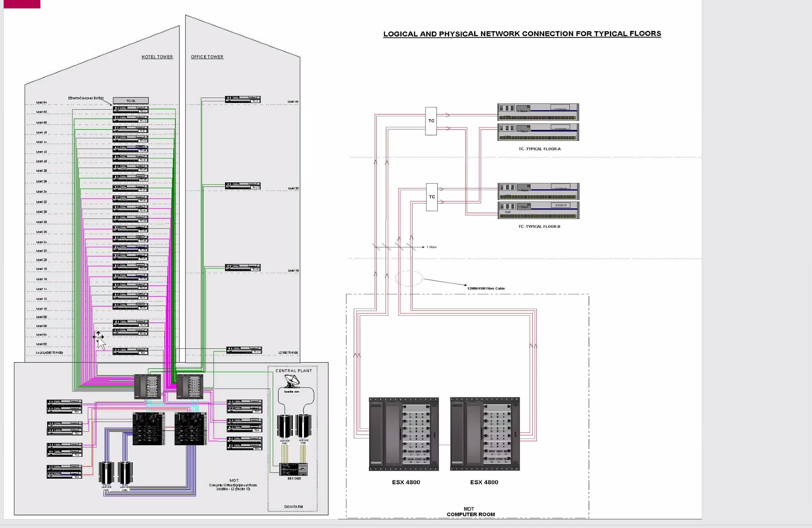
Task: Click the right ESX 4800 rack
Action: click(x=485, y=434)
